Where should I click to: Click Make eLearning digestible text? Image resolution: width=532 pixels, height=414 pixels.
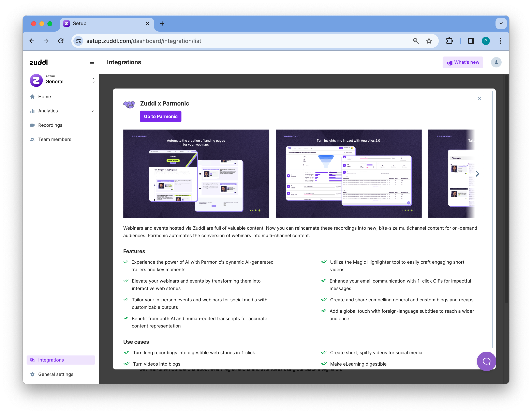pyautogui.click(x=358, y=364)
